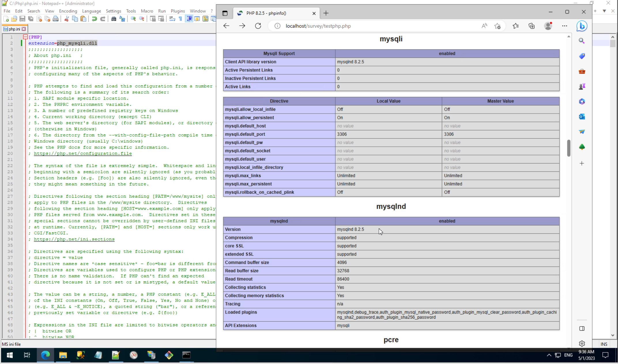618x364 pixels.
Task: Click the Find binoculars icon
Action: [114, 19]
